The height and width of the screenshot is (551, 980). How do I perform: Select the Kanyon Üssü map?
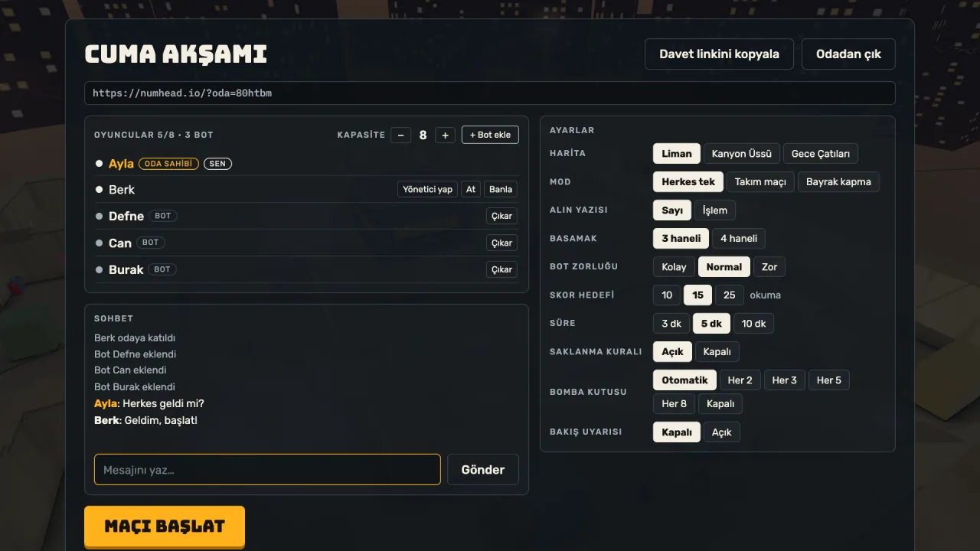click(741, 154)
